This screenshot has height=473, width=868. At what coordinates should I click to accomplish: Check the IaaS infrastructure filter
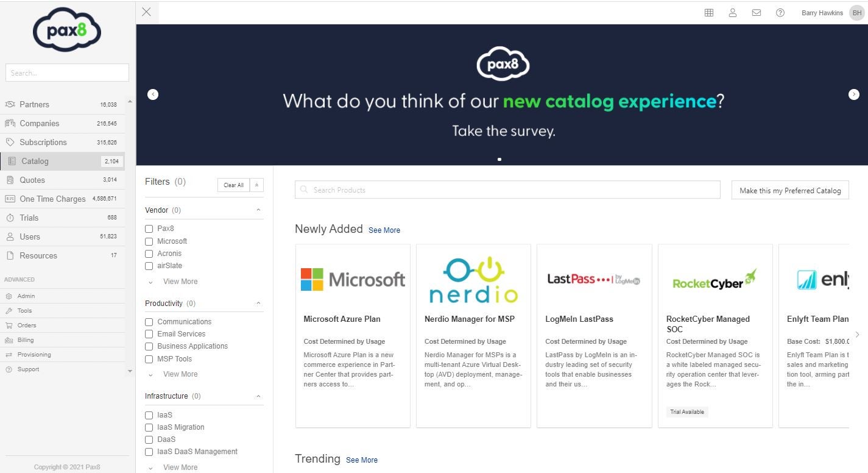tap(149, 415)
